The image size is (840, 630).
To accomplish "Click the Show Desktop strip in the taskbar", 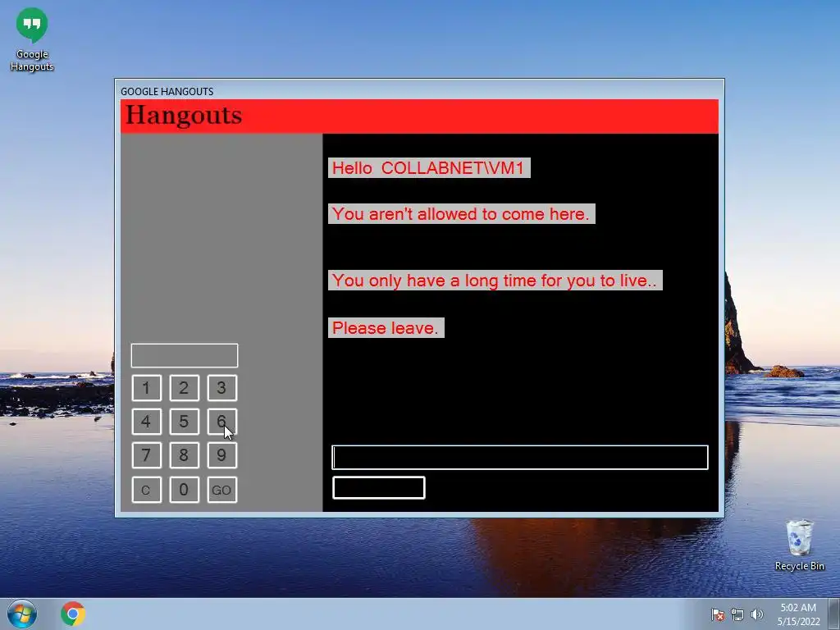I will click(x=834, y=614).
